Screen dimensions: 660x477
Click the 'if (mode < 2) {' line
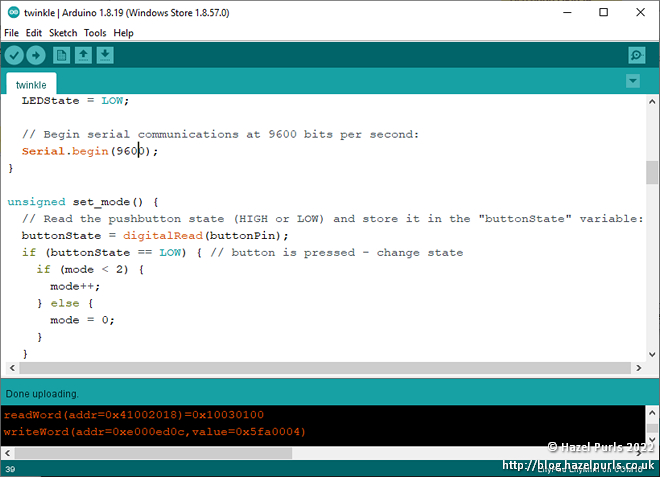[90, 269]
